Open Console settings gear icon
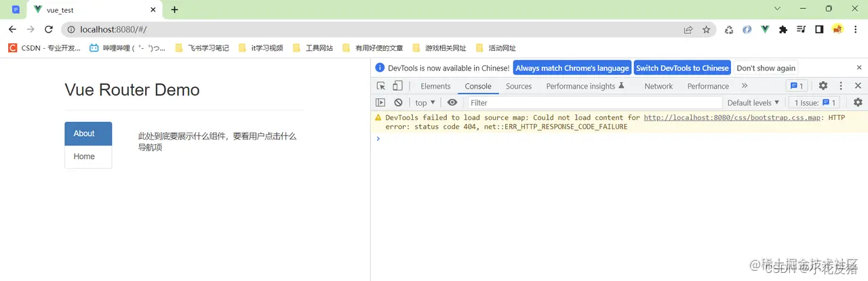 858,102
